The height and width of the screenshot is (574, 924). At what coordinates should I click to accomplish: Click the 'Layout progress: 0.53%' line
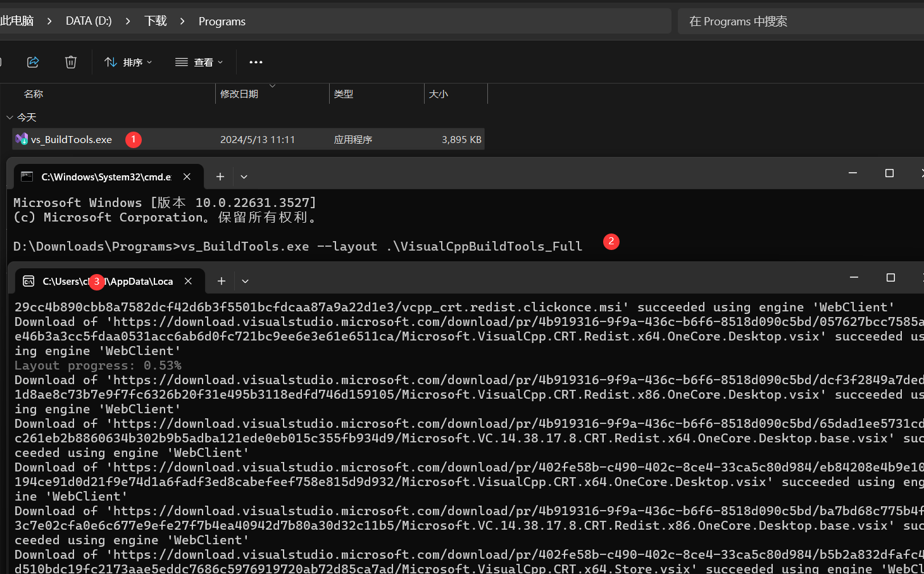[98, 365]
